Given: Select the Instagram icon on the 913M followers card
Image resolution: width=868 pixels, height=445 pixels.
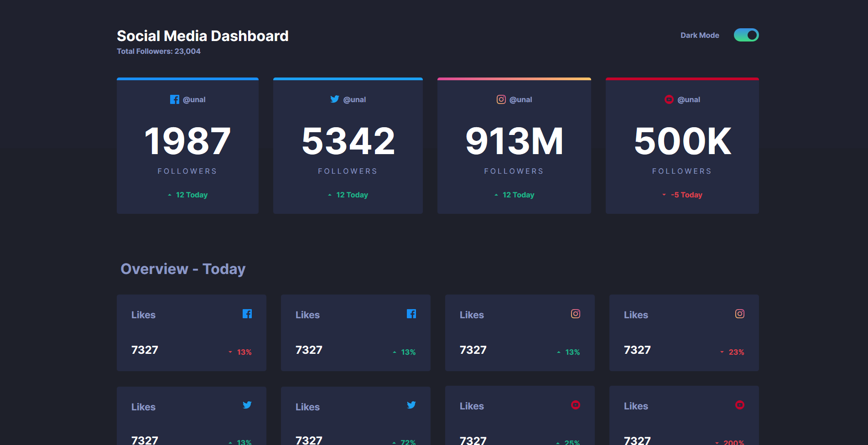Looking at the screenshot, I should point(501,99).
